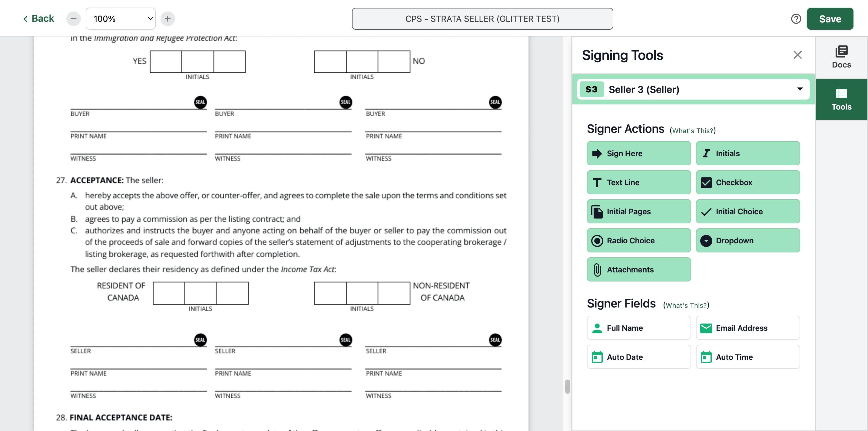This screenshot has width=868, height=431.
Task: Click the Attachments paperclip tool
Action: coord(638,269)
